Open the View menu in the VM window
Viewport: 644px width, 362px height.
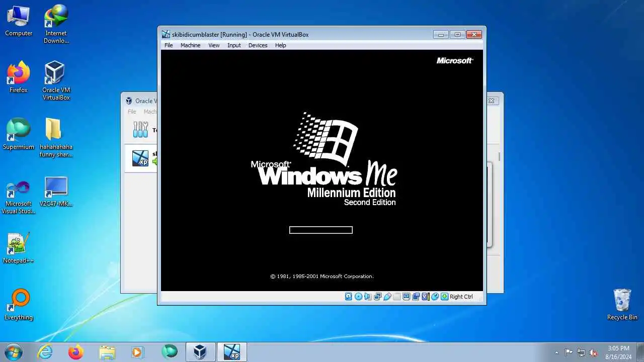tap(214, 45)
